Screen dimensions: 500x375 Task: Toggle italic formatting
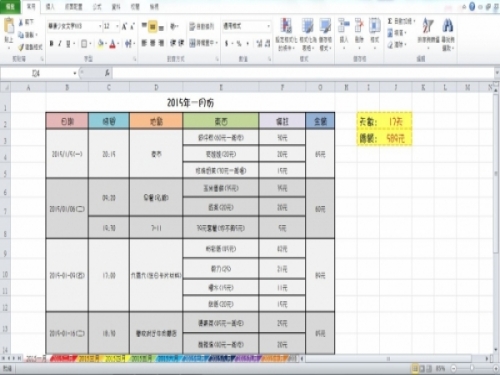click(x=60, y=44)
